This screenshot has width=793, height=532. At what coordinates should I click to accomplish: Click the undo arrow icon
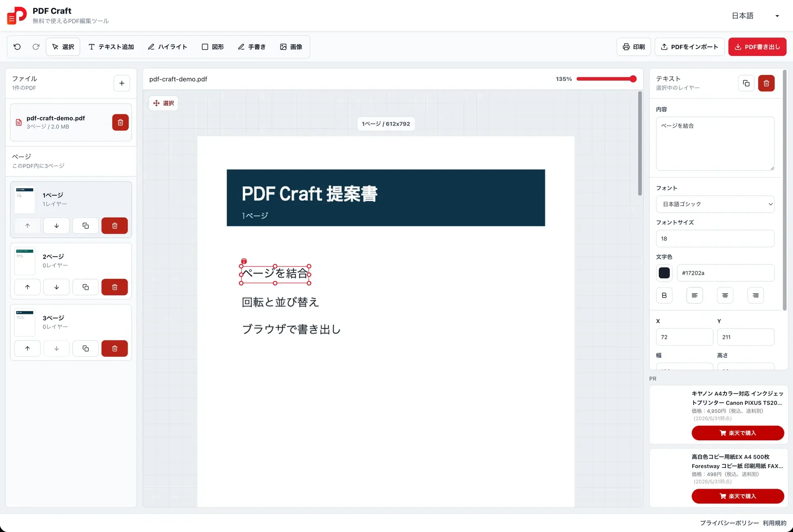point(17,47)
